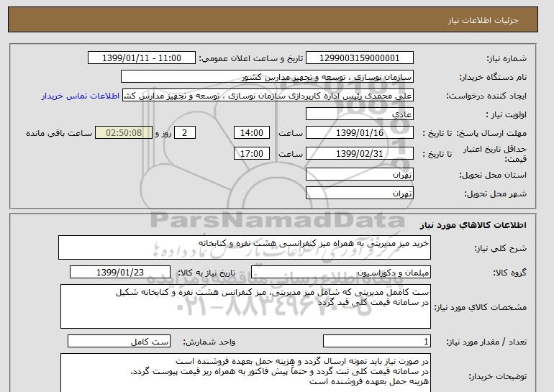Click the label اولویت نیاز
The image size is (554, 392).
[x=507, y=115]
